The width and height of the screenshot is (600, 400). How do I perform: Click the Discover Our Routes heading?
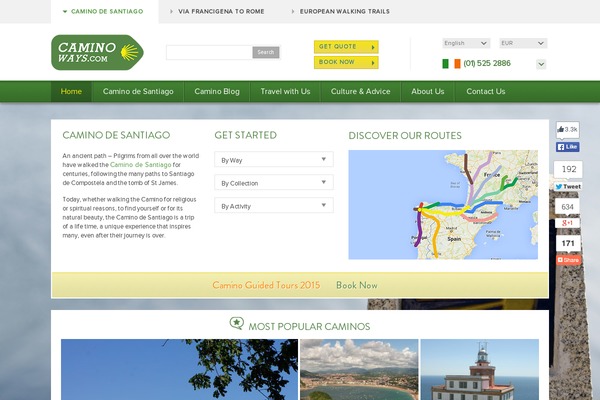coord(405,136)
